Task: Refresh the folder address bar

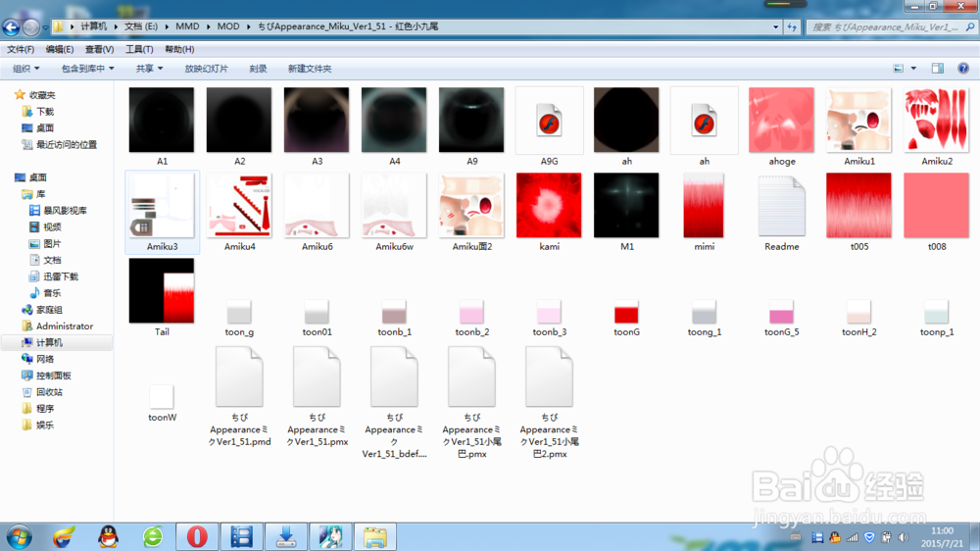Action: coord(792,26)
